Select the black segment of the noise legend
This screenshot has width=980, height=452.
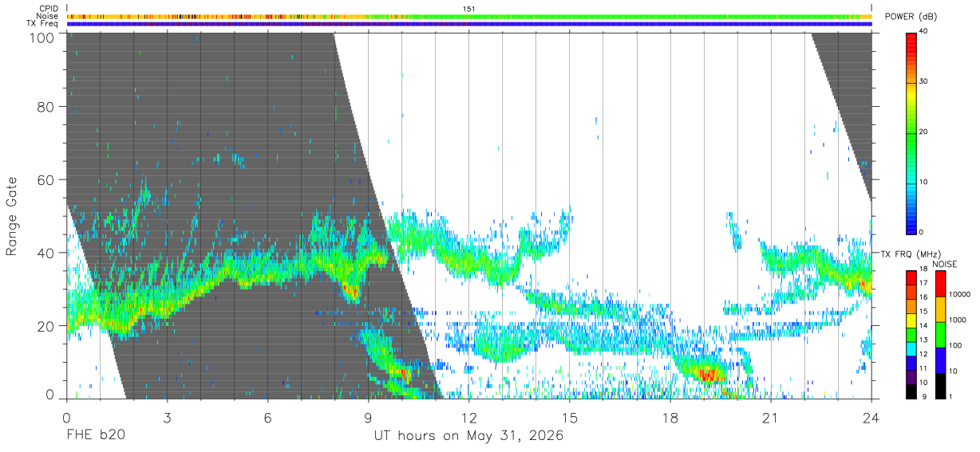[x=940, y=386]
